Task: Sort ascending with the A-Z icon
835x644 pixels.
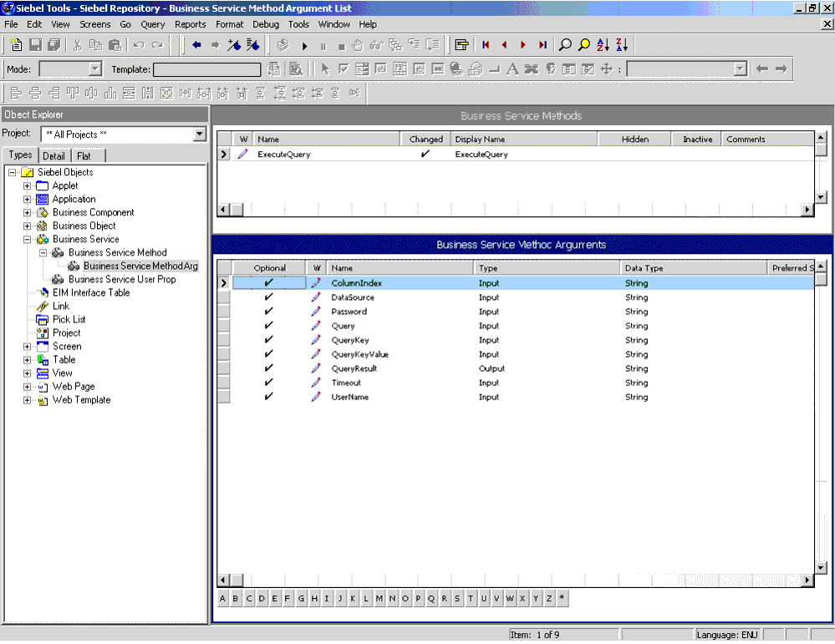Action: point(603,45)
